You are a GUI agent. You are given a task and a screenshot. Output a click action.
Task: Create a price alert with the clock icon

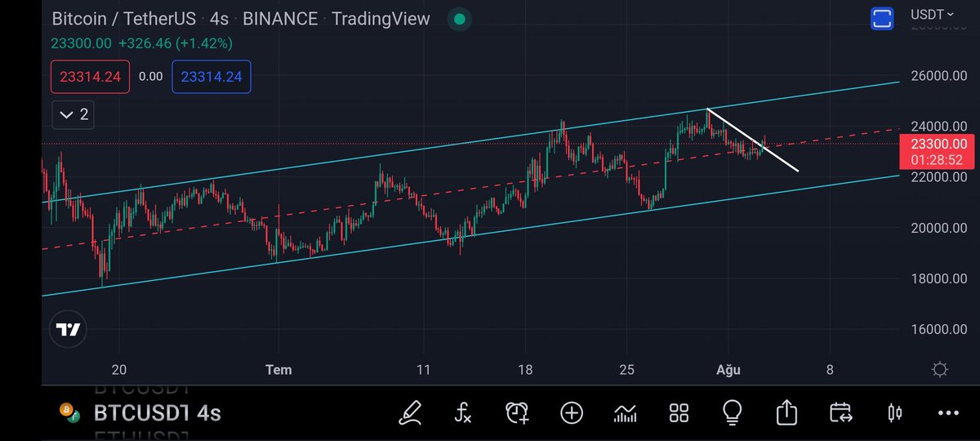(x=517, y=412)
